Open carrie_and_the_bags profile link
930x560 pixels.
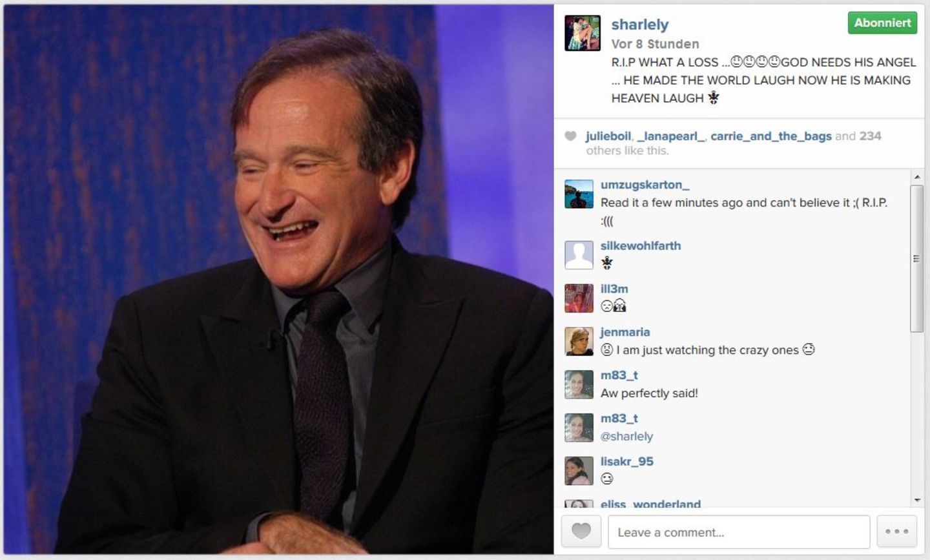click(x=771, y=136)
